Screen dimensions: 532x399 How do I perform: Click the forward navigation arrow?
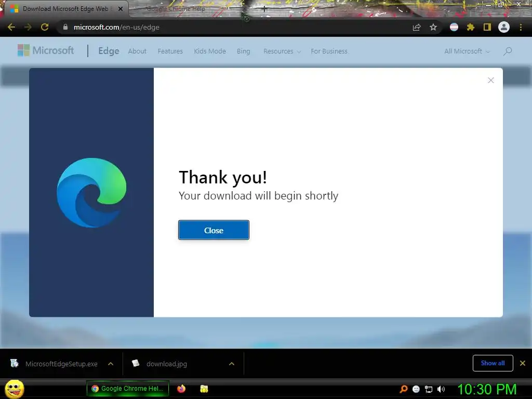[x=28, y=27]
